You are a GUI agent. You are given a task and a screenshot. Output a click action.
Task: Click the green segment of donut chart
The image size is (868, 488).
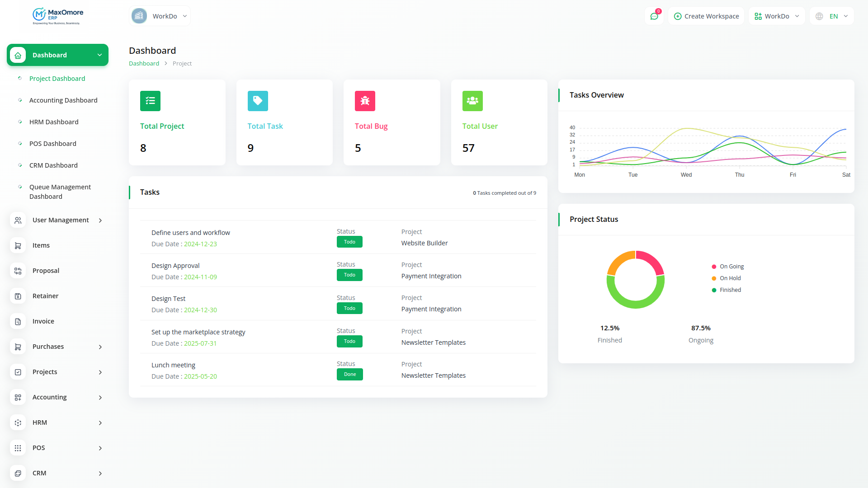click(636, 304)
